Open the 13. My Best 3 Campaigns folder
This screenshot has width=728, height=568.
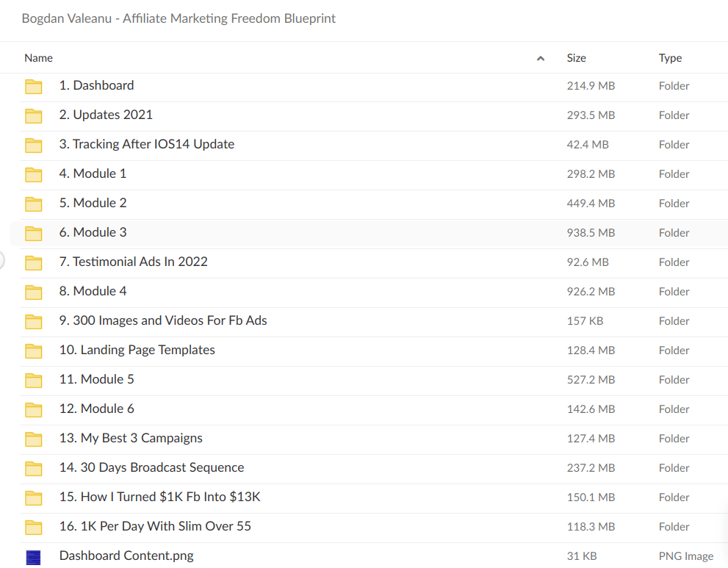pyautogui.click(x=131, y=438)
